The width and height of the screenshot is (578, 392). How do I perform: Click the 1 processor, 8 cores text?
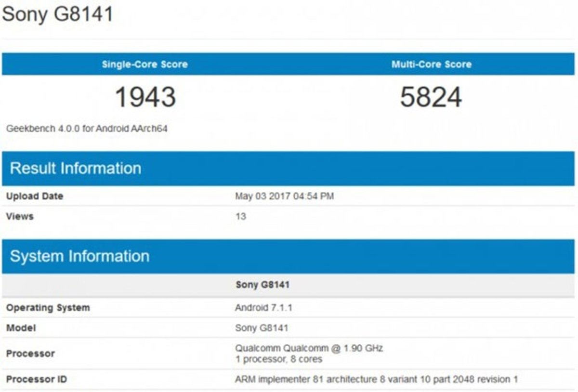tap(278, 359)
